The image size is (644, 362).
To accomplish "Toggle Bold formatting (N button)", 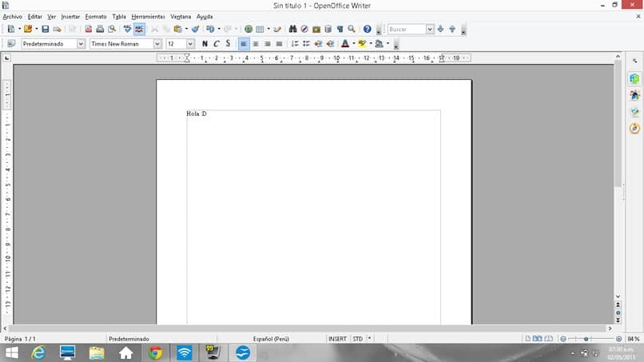I will (x=205, y=44).
